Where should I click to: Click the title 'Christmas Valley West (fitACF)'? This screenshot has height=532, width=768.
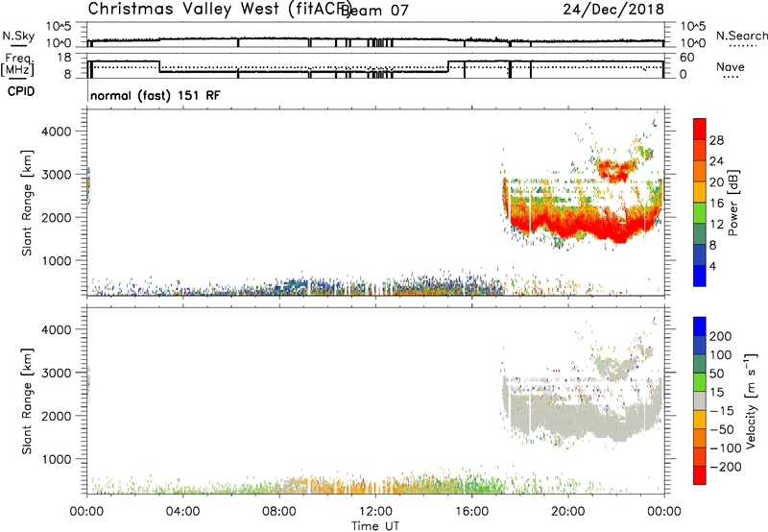[x=219, y=10]
